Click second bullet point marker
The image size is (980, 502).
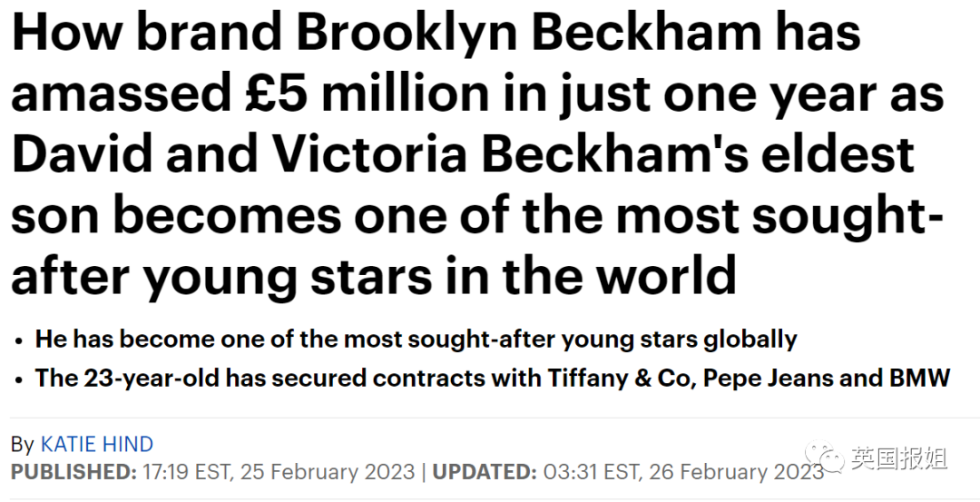(20, 379)
